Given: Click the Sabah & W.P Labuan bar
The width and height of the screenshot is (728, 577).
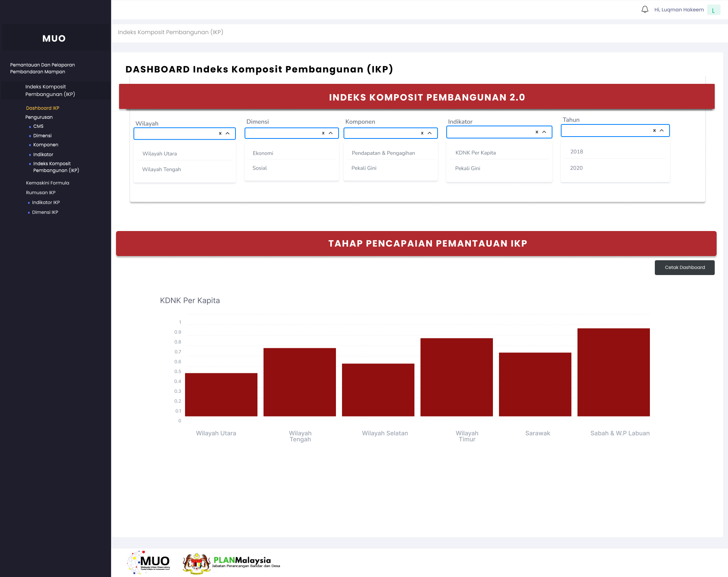Looking at the screenshot, I should (x=613, y=372).
